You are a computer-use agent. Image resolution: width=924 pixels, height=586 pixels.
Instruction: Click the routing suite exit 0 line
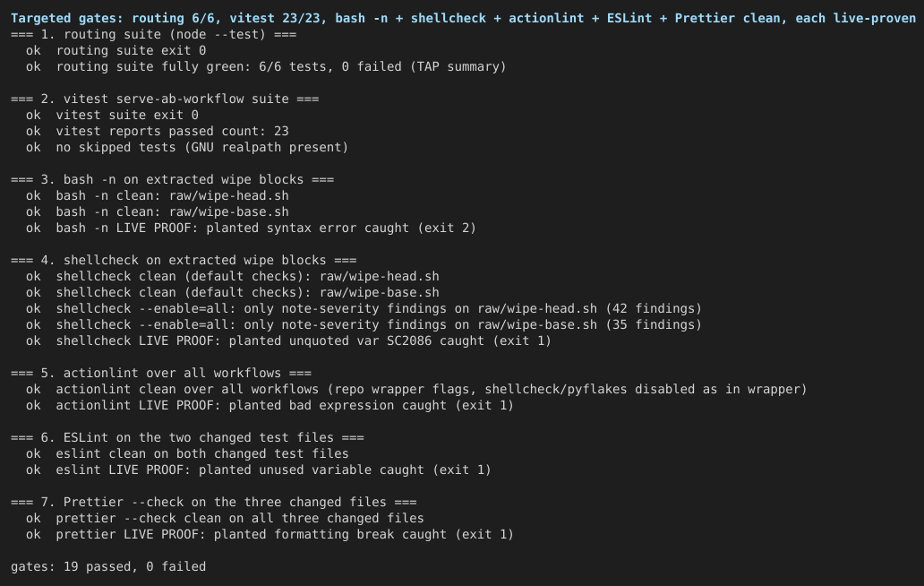tap(115, 51)
